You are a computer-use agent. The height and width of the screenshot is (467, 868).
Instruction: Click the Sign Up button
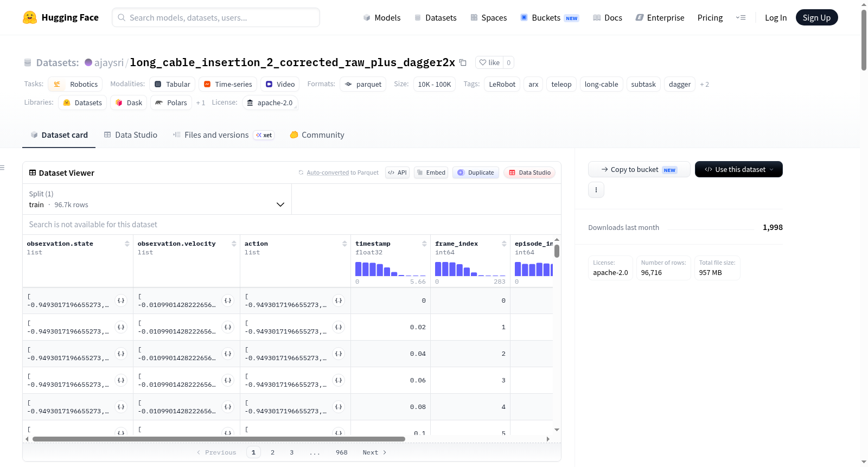click(816, 17)
